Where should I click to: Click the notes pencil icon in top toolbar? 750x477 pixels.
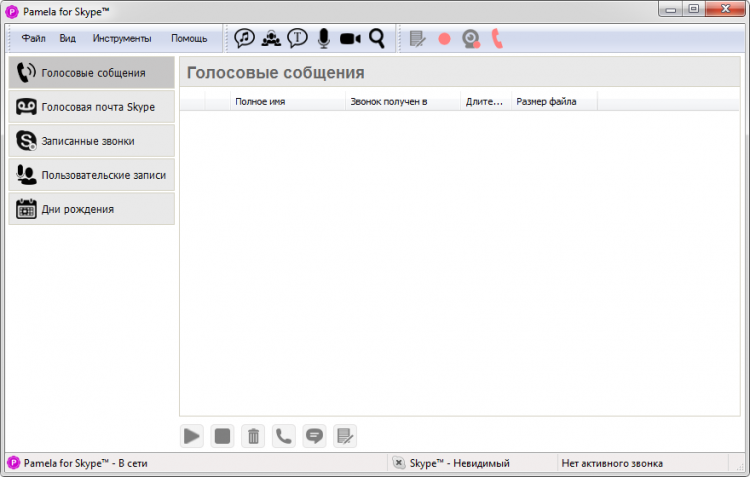[418, 39]
